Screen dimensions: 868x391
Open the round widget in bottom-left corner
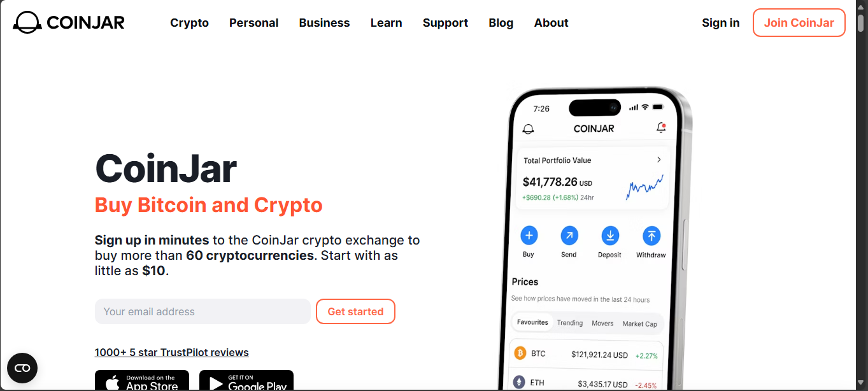coord(22,368)
